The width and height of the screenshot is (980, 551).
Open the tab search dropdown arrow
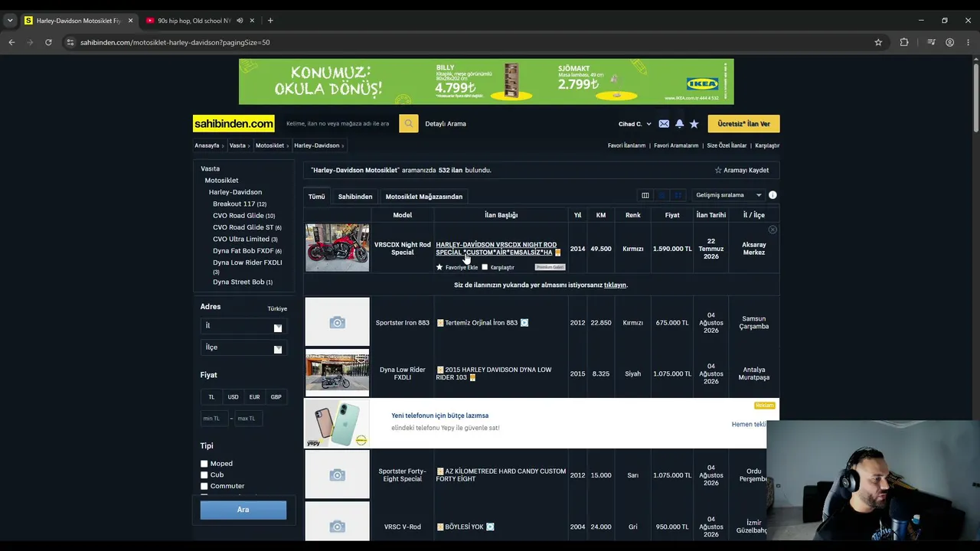10,21
